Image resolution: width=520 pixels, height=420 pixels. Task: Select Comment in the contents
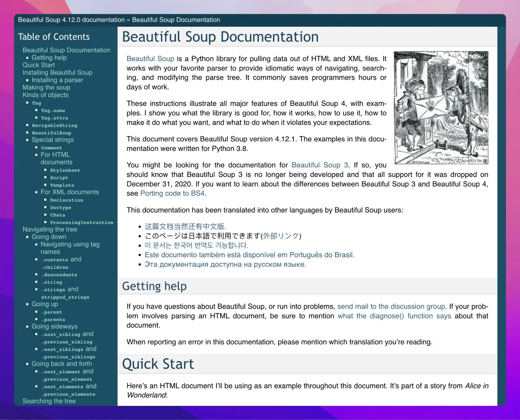(x=52, y=148)
